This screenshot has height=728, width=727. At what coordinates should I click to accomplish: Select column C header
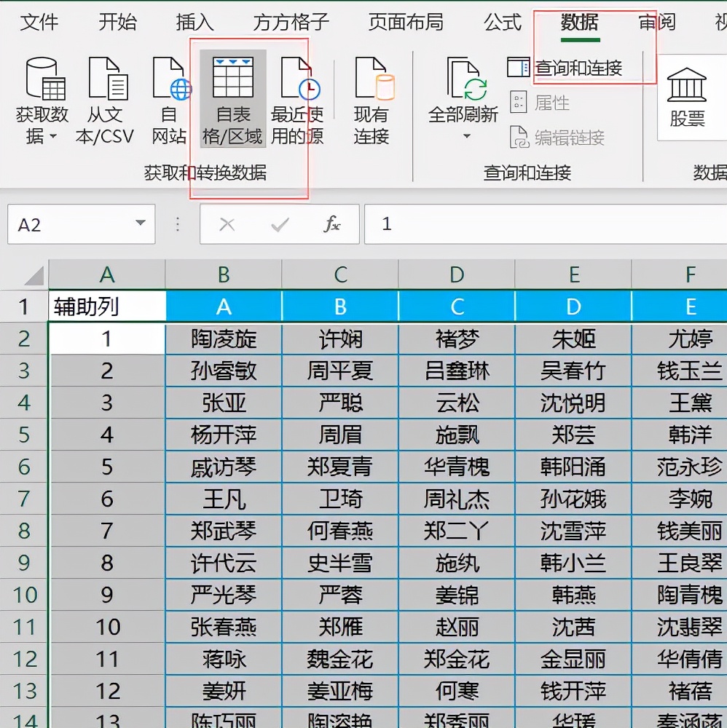click(340, 274)
